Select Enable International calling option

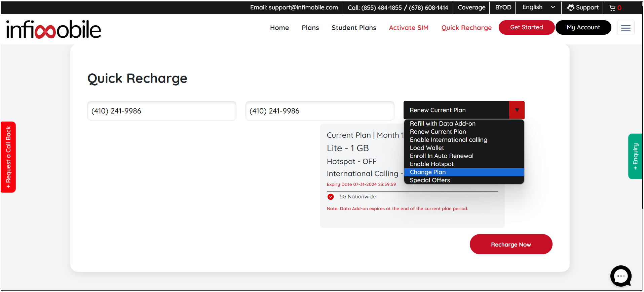click(464, 140)
